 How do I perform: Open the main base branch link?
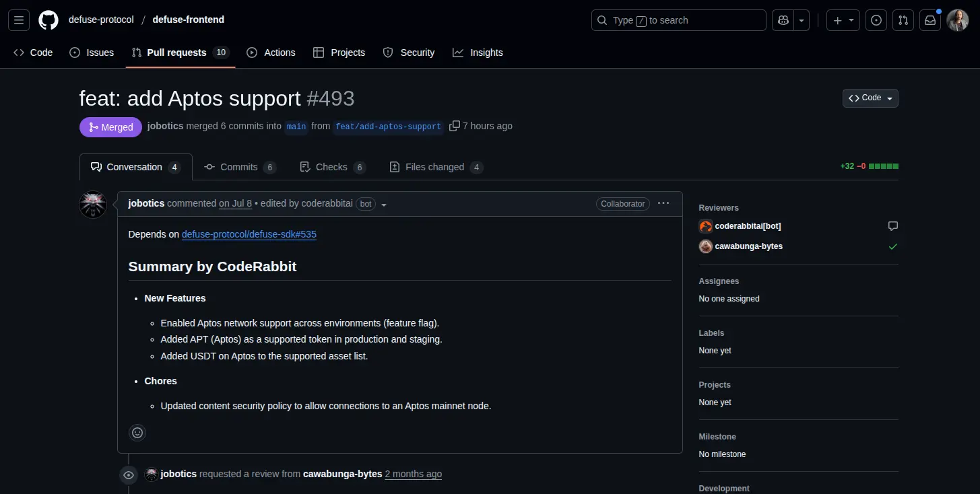(296, 127)
